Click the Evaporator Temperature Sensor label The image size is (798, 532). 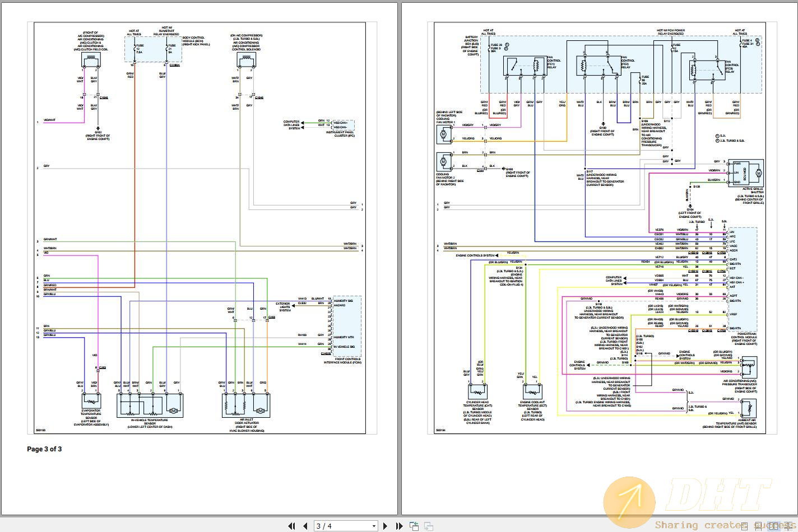click(91, 417)
